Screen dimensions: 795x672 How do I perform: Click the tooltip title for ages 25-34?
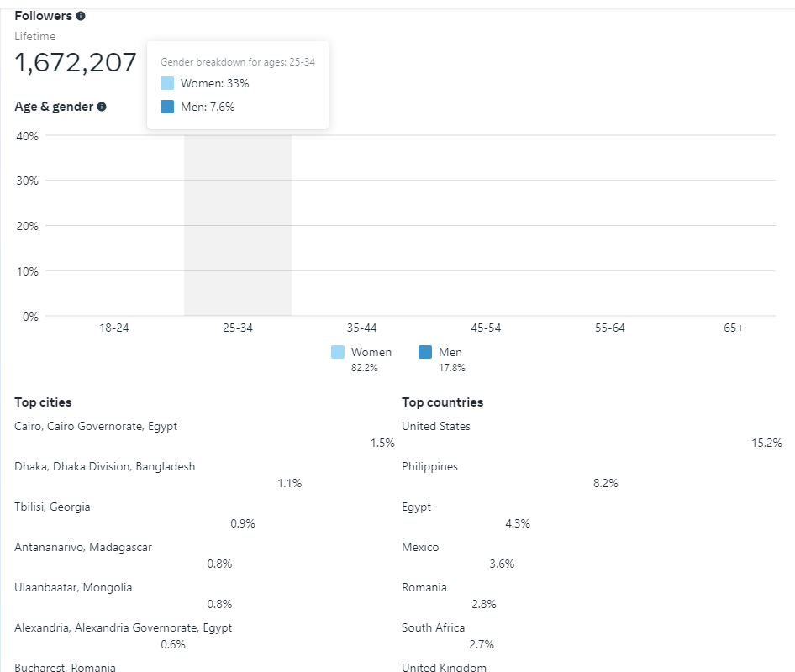(x=238, y=62)
